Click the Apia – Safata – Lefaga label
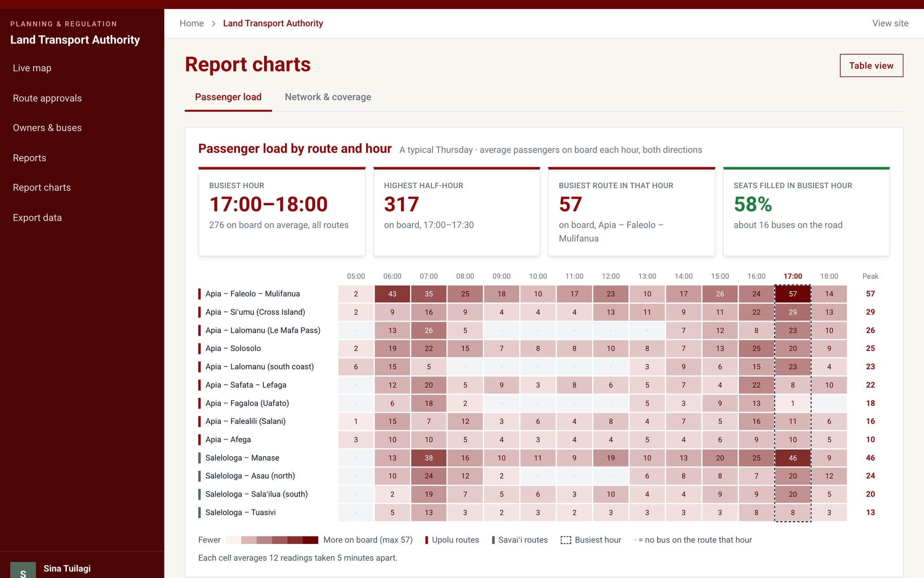924x578 pixels. tap(246, 385)
